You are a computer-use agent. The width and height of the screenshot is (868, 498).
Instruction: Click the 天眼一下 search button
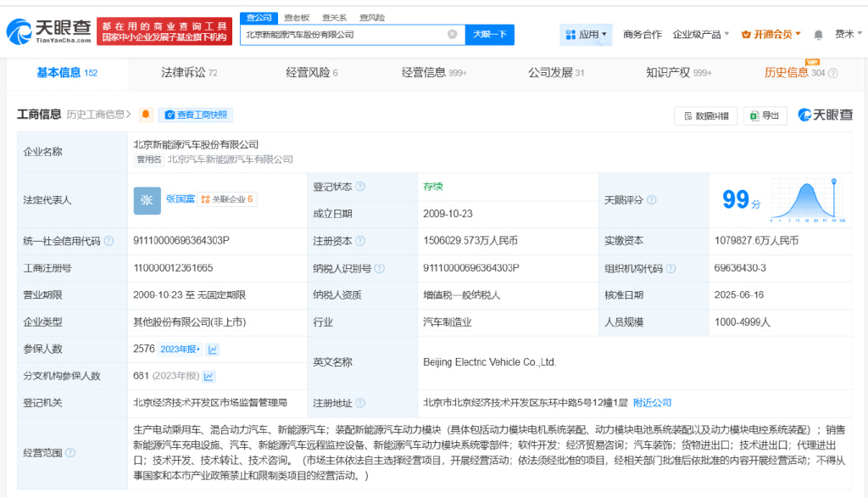click(490, 34)
